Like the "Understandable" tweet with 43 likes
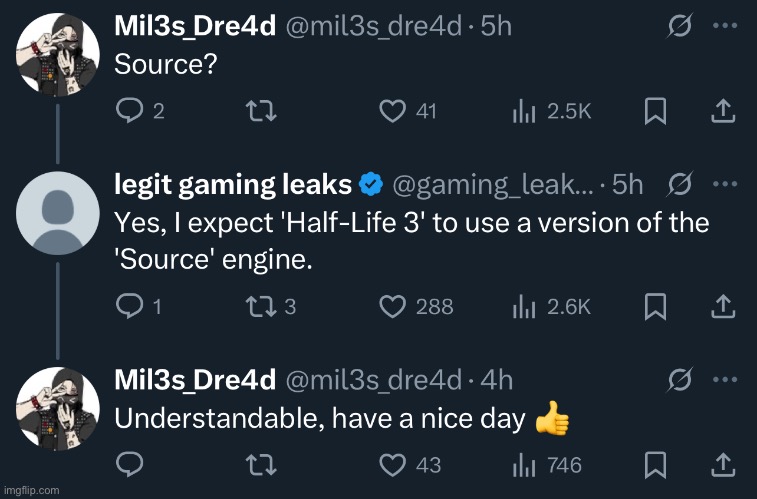The image size is (757, 499). (x=392, y=464)
